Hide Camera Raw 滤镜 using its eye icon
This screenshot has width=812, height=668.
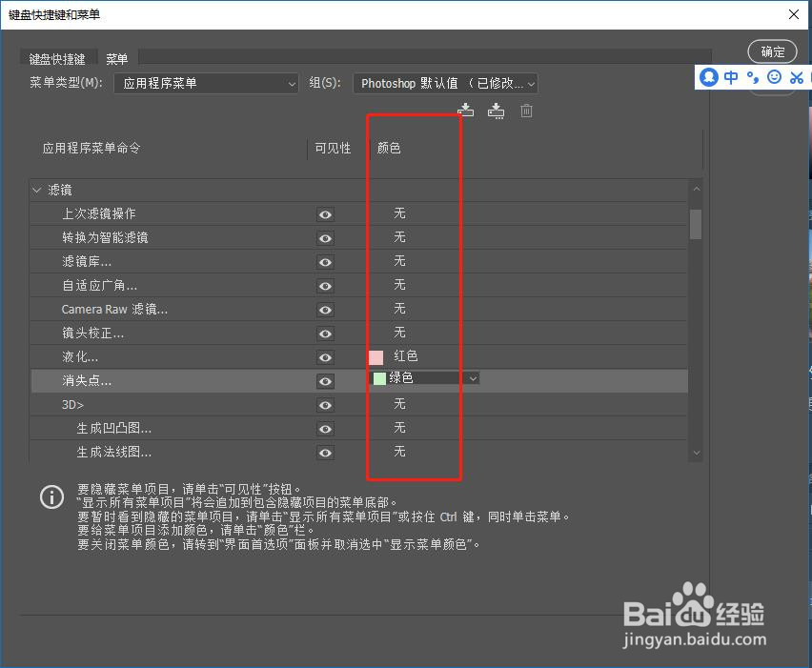point(325,309)
